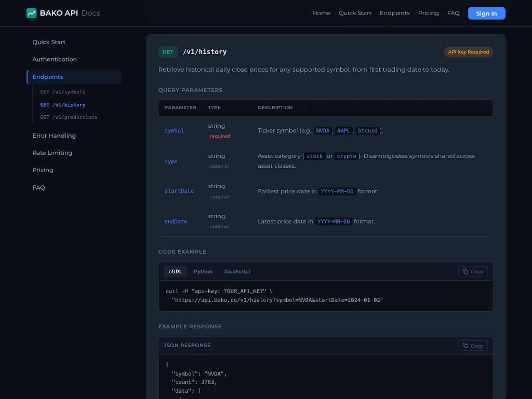Screen dimensions: 532x399
Task: Select Endpoints section in sidebar
Action: point(74,77)
